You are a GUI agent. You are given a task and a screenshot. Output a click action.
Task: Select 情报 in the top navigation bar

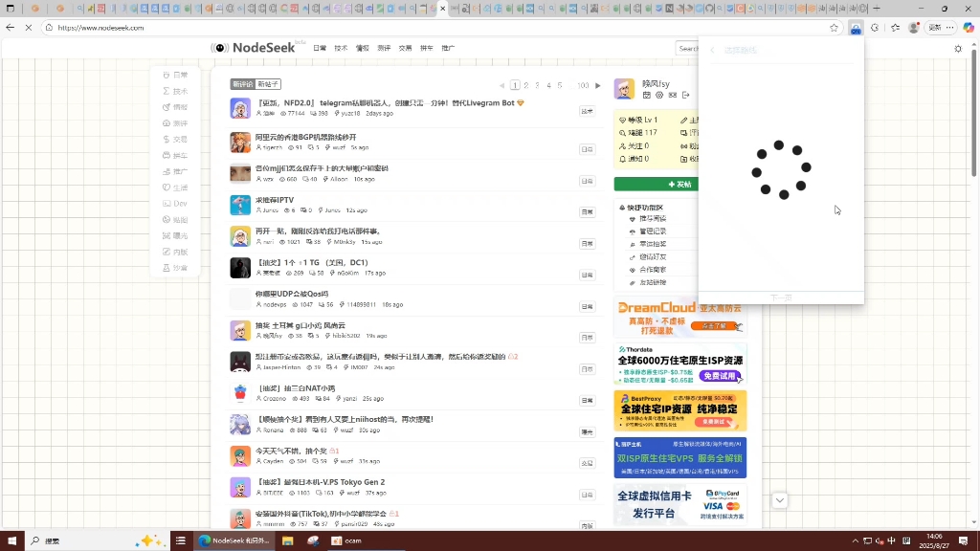point(363,48)
